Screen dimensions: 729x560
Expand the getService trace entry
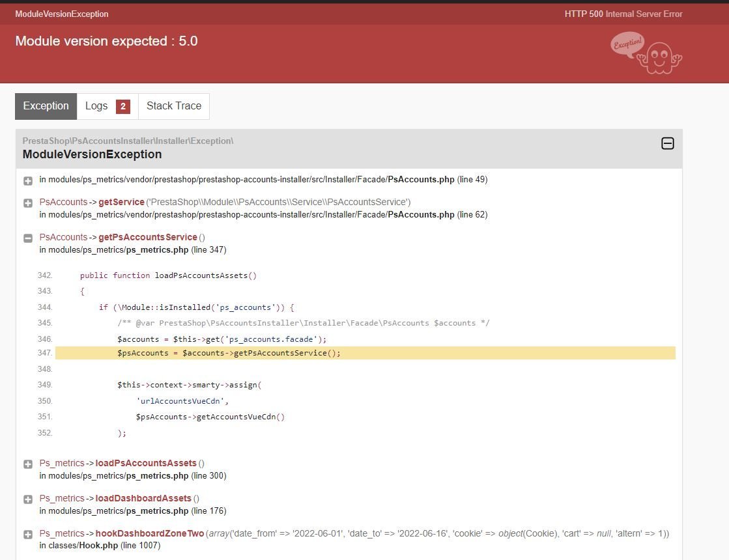pyautogui.click(x=28, y=203)
